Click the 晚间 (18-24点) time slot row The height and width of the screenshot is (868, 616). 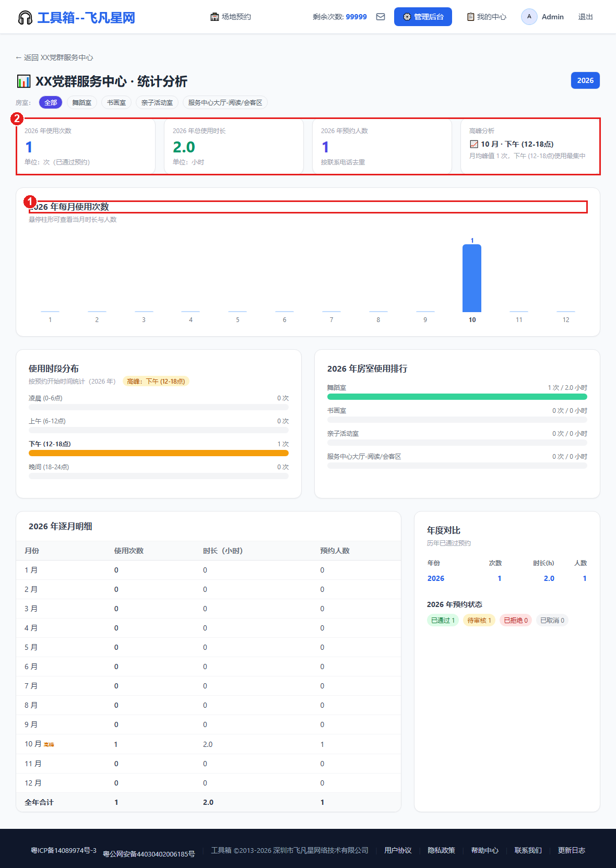tap(159, 471)
